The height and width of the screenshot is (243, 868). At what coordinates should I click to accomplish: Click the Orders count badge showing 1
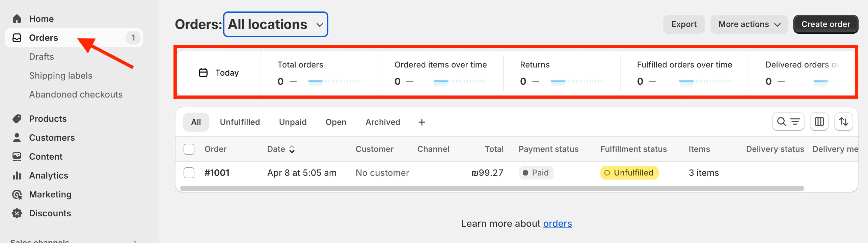[x=133, y=38]
